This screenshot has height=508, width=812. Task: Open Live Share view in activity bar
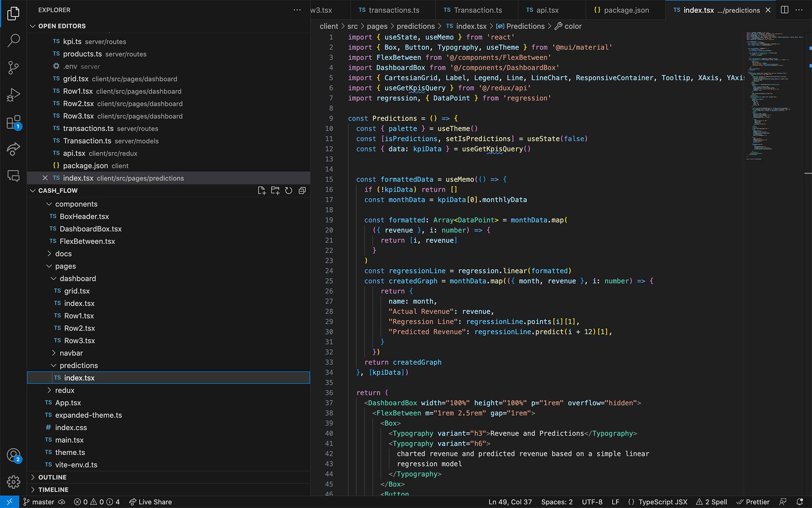coord(14,149)
